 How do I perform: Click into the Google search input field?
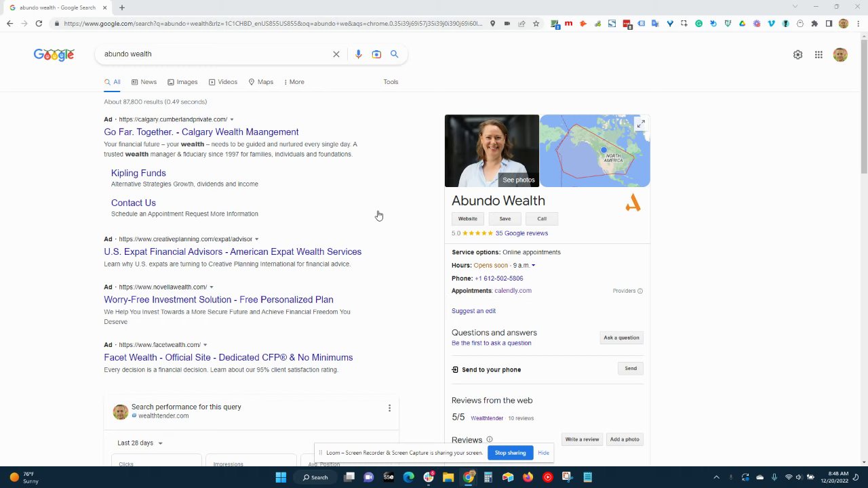(x=216, y=54)
